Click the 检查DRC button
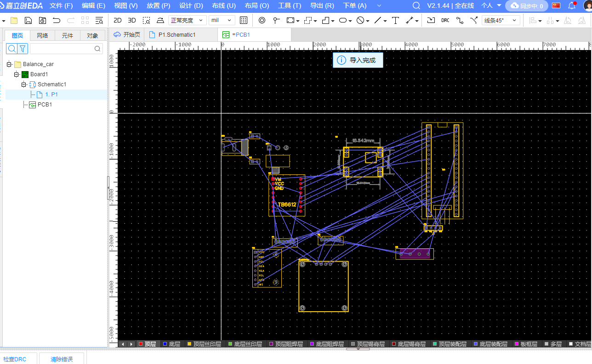 coord(15,359)
